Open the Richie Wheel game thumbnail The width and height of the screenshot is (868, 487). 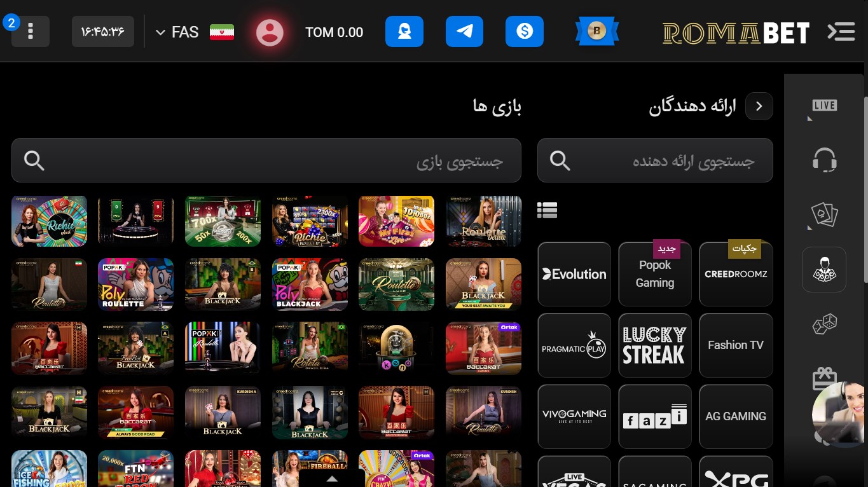click(49, 221)
